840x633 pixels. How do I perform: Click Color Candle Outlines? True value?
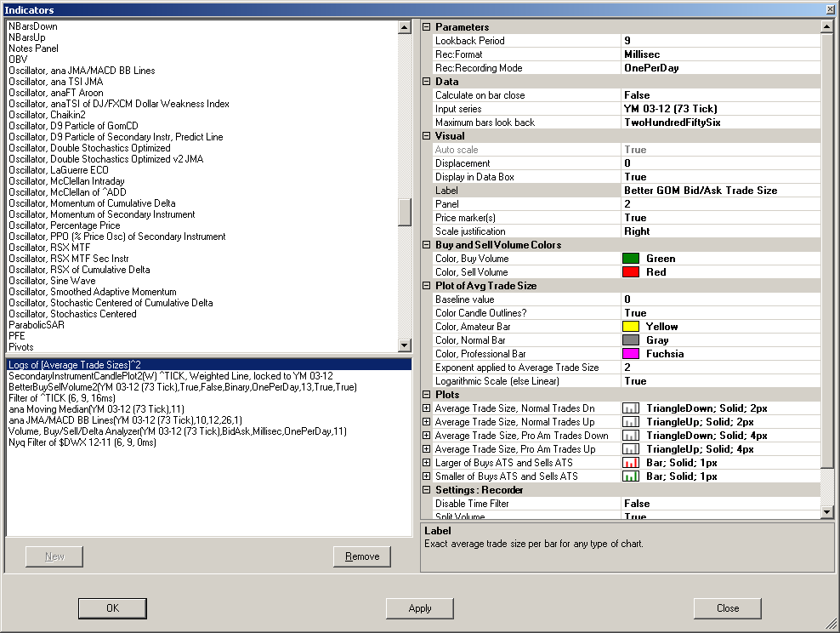click(x=720, y=313)
